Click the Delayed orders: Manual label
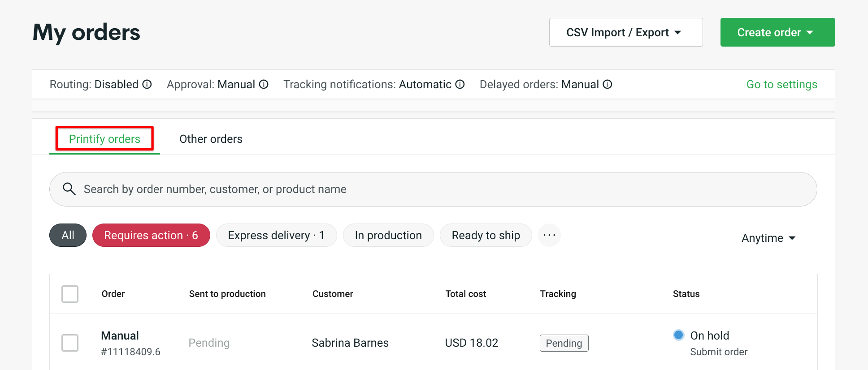This screenshot has width=868, height=370. pyautogui.click(x=539, y=84)
